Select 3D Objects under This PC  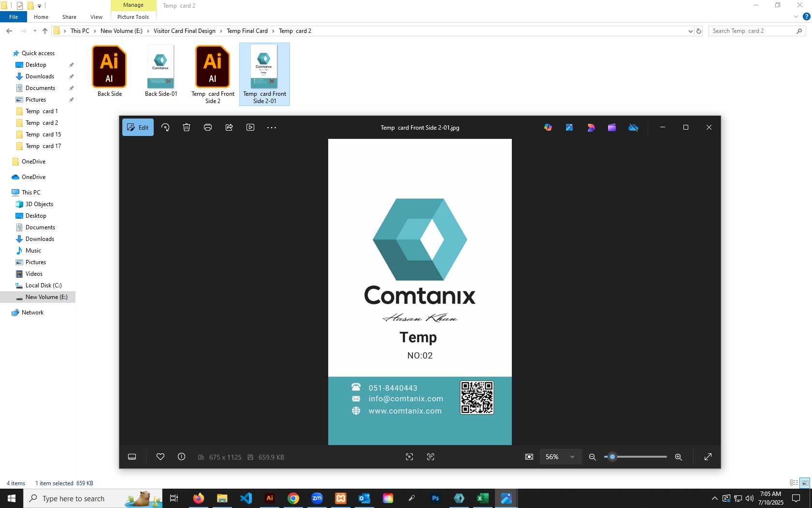(39, 204)
